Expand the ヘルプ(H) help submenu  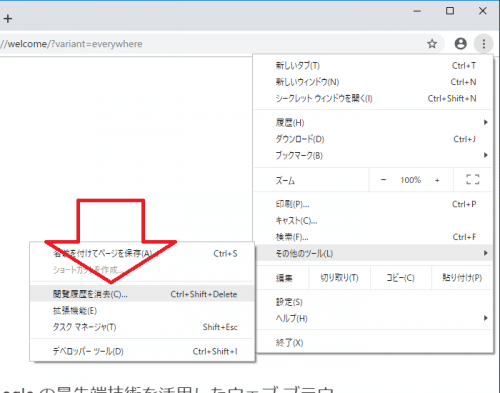373,318
